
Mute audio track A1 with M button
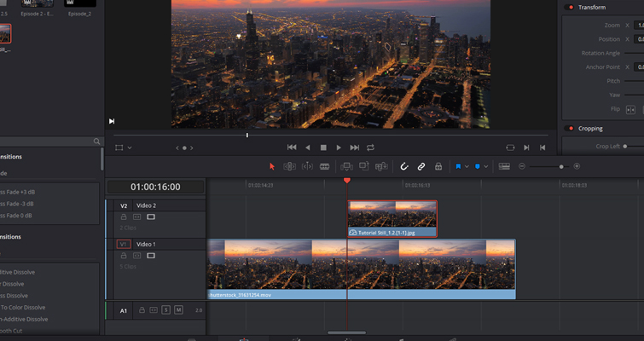178,310
